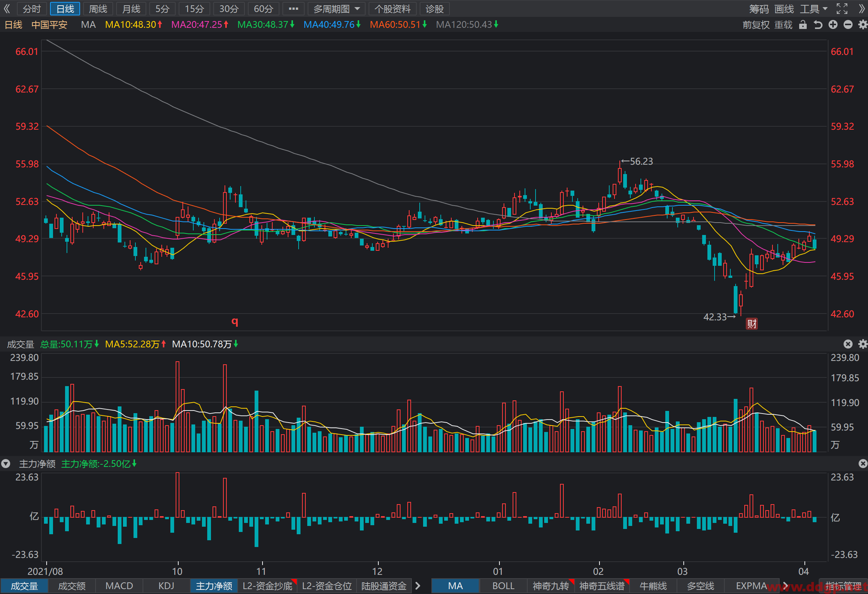Viewport: 868px width, 594px height.
Task: Click the 56.23 high price label
Action: (x=641, y=161)
